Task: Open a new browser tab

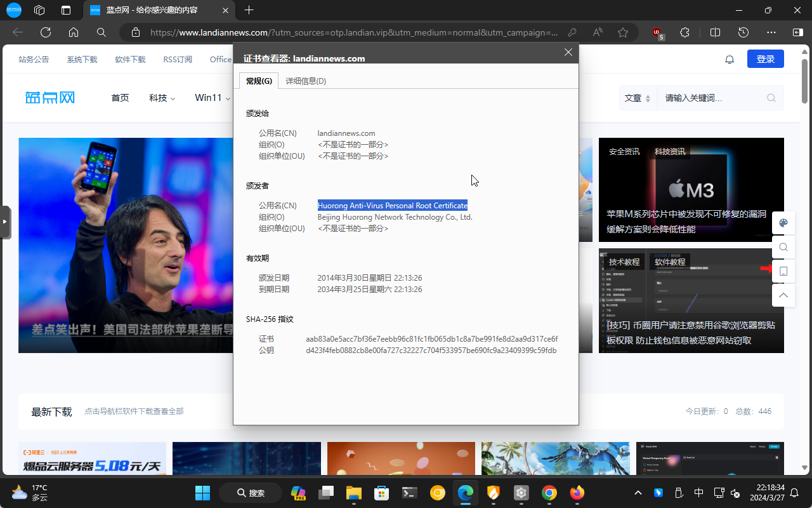Action: (x=249, y=10)
